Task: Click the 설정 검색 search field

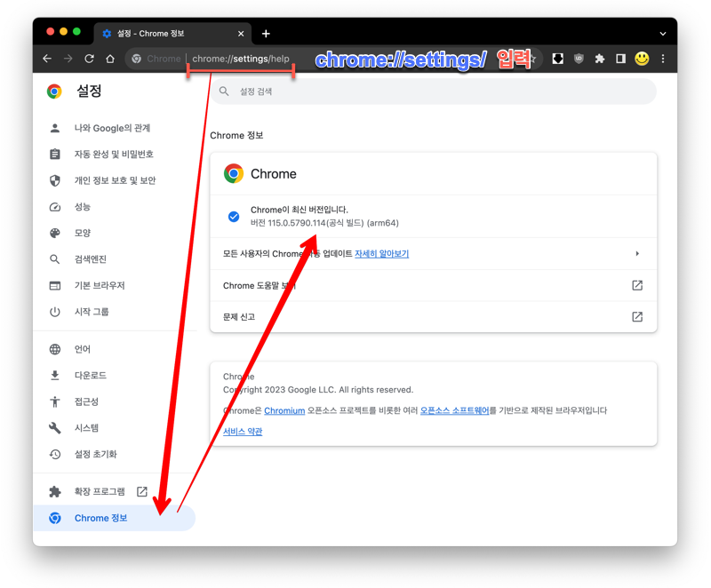Action: pos(434,91)
